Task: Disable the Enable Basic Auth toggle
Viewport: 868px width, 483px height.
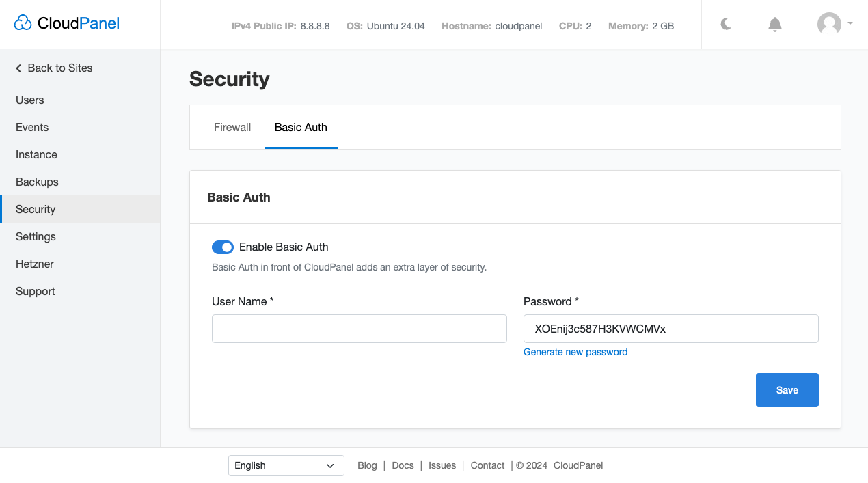Action: (223, 247)
